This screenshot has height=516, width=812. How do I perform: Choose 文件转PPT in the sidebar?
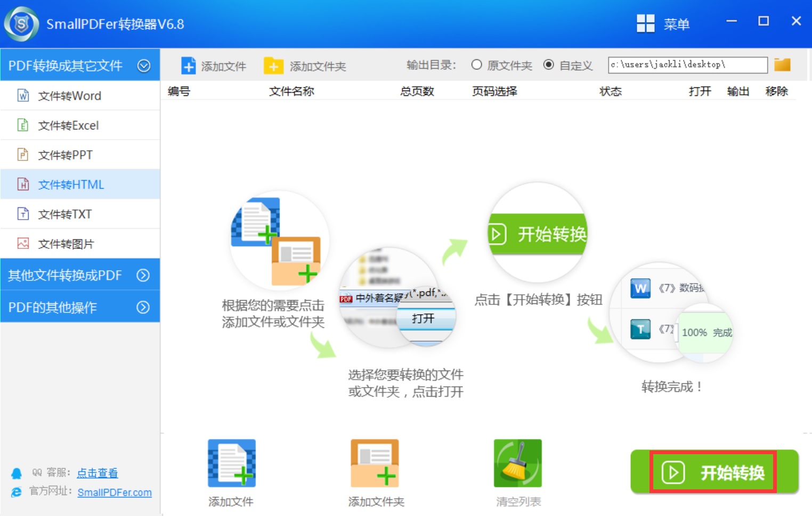pos(80,155)
